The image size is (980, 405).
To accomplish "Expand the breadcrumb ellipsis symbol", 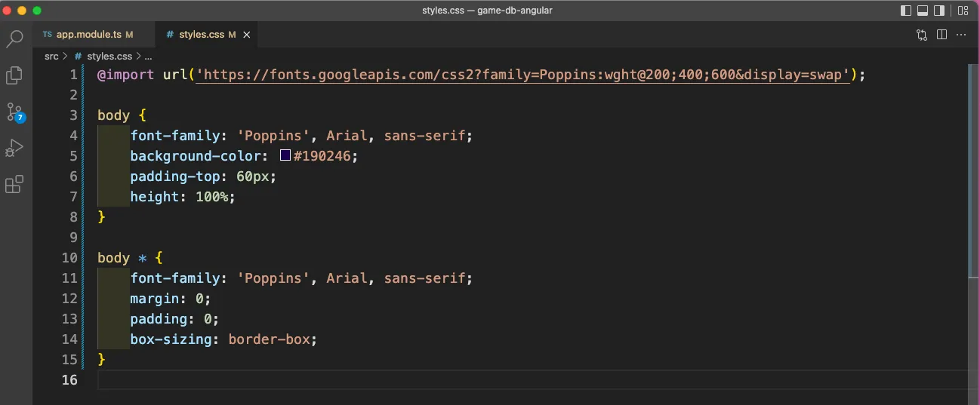I will click(148, 57).
